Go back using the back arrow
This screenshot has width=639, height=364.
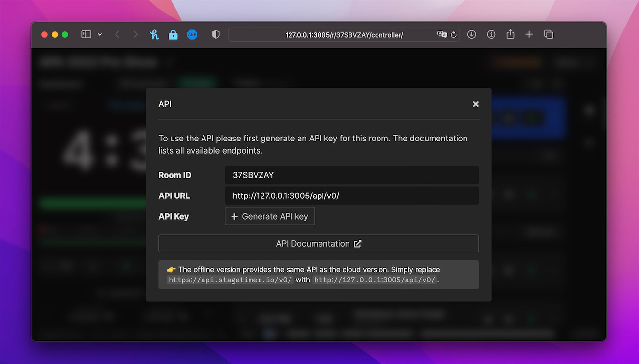point(117,35)
